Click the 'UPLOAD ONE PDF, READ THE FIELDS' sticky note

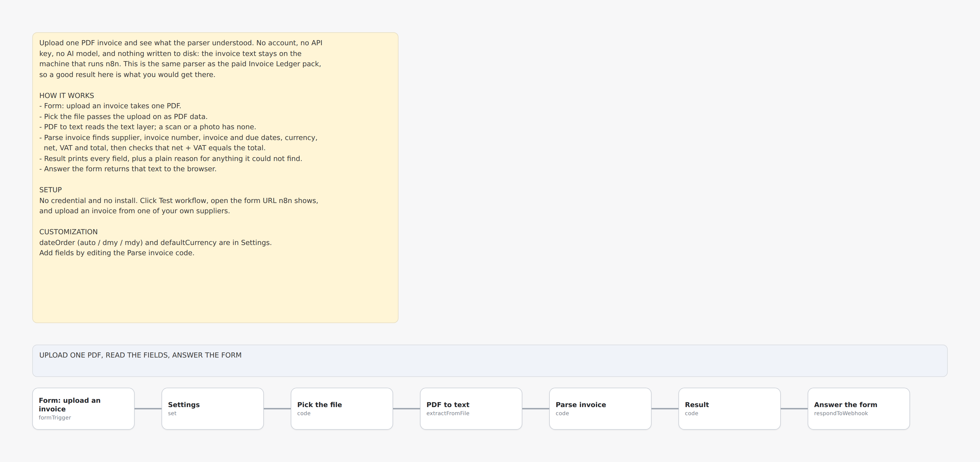(x=490, y=361)
